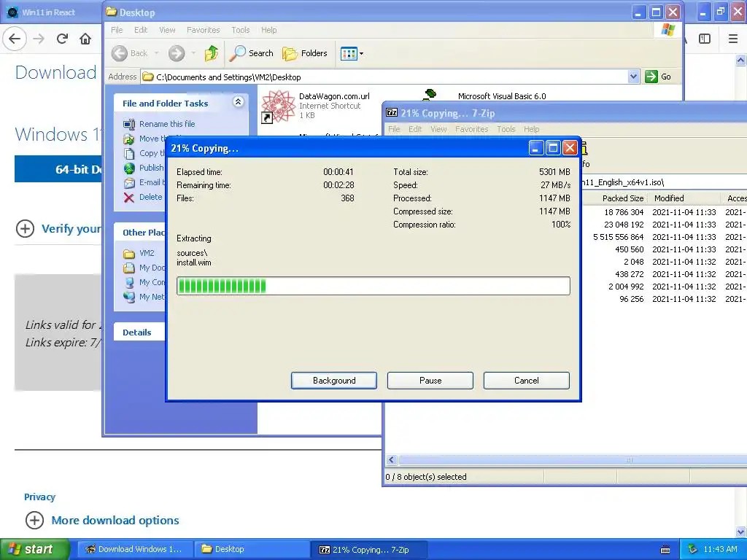Open the Back history dropdown arrow
This screenshot has width=747, height=560.
(156, 53)
